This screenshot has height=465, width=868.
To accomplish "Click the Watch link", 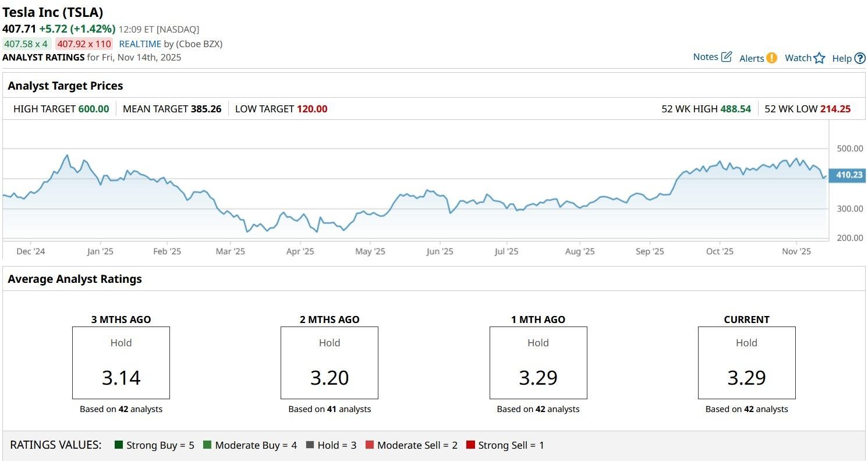I will [x=798, y=58].
